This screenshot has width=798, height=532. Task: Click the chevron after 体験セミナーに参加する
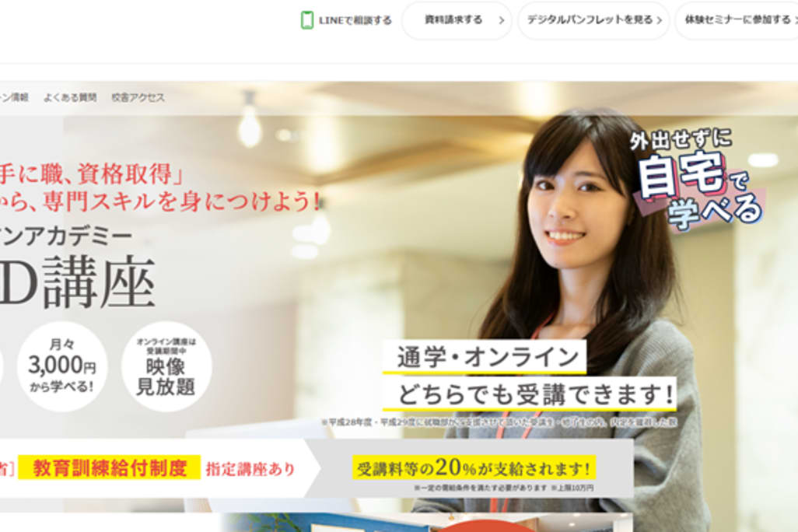pos(795,21)
